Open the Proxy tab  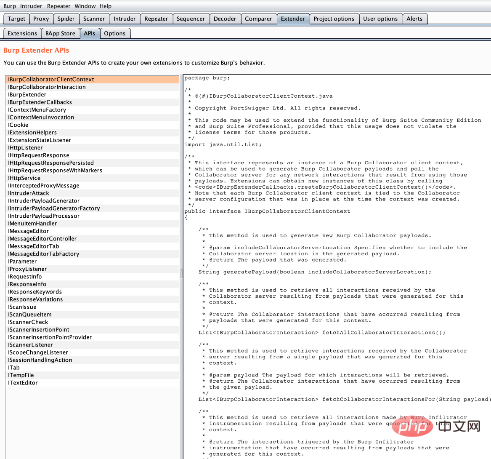click(x=41, y=19)
